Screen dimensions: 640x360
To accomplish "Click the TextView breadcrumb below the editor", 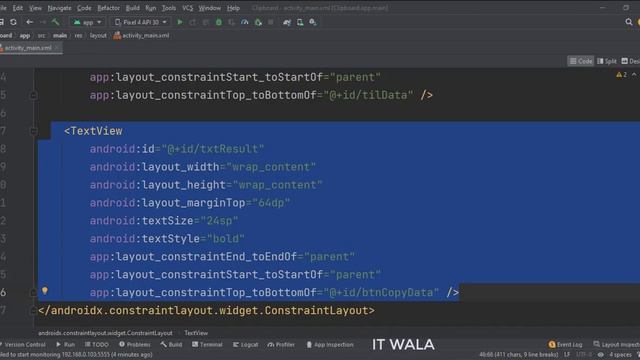I will [x=196, y=333].
